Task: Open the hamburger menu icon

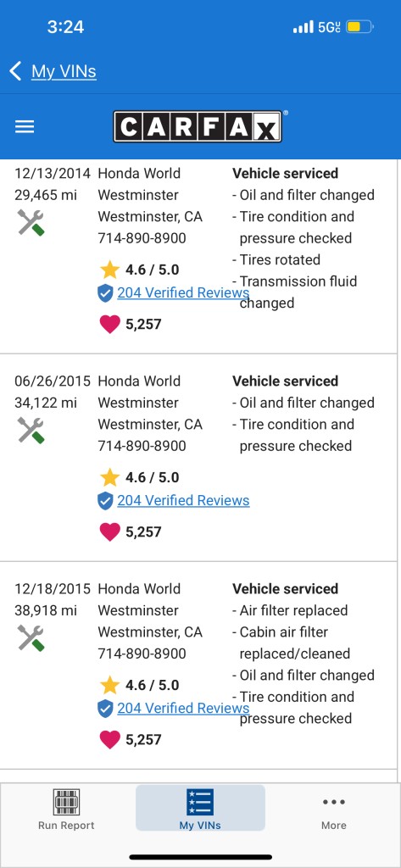Action: pyautogui.click(x=25, y=127)
